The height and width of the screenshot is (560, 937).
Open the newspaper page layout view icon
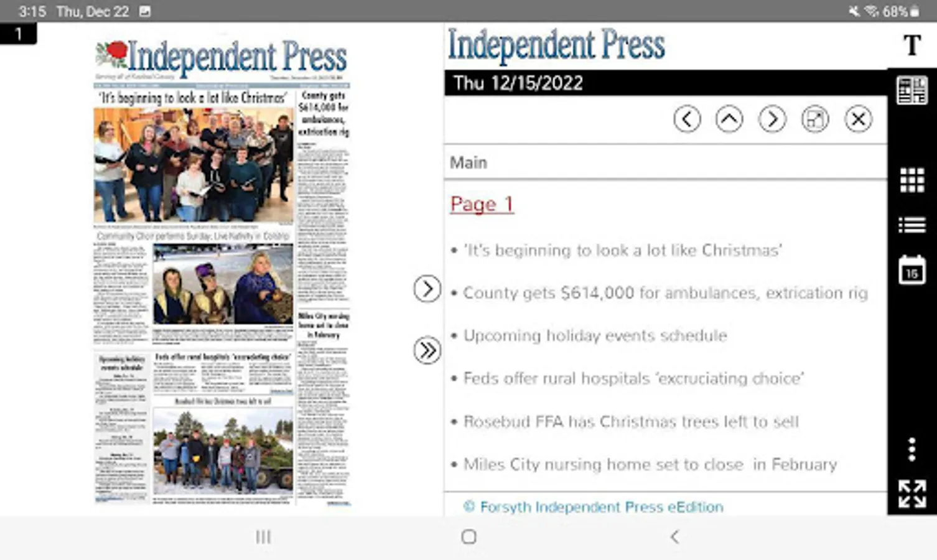[x=911, y=91]
